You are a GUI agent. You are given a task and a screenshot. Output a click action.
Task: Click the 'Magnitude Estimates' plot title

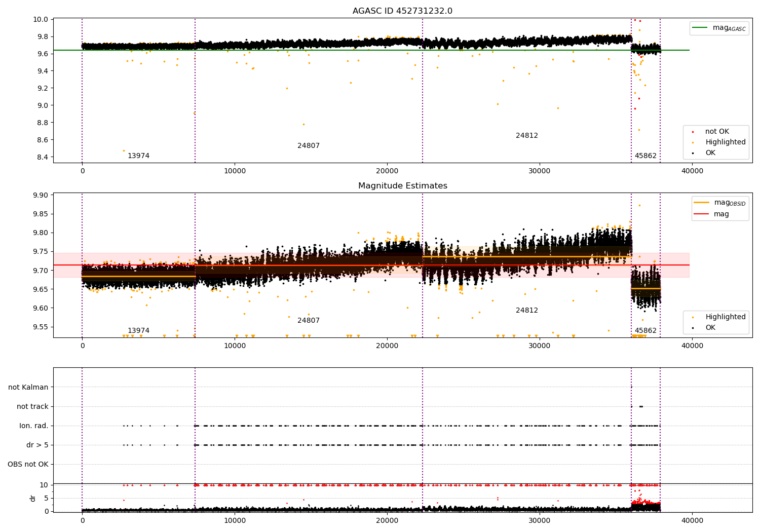pyautogui.click(x=402, y=186)
